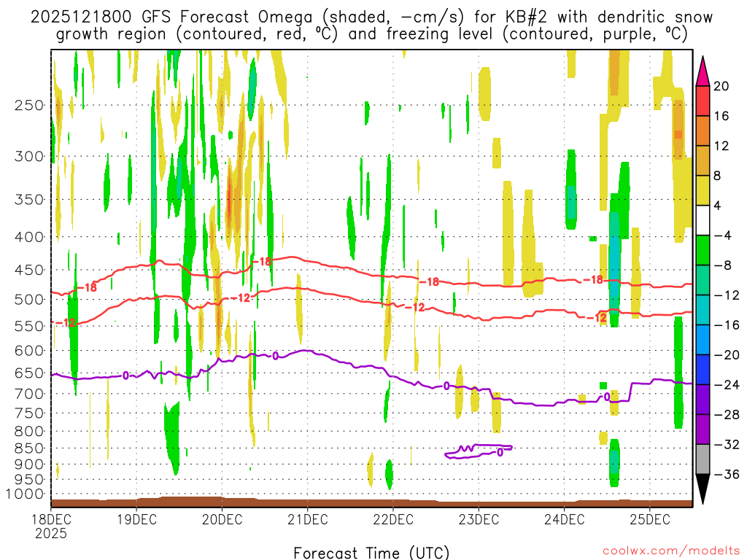
Task: Click the 750 pressure level label
Action: (x=29, y=413)
